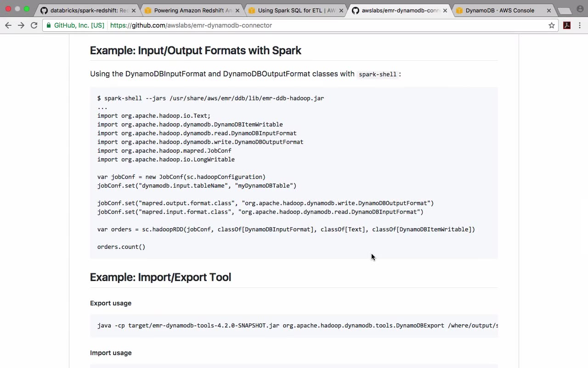Close the awslabs/emr-dynamodb-connector tab
This screenshot has height=368, width=588.
click(445, 10)
